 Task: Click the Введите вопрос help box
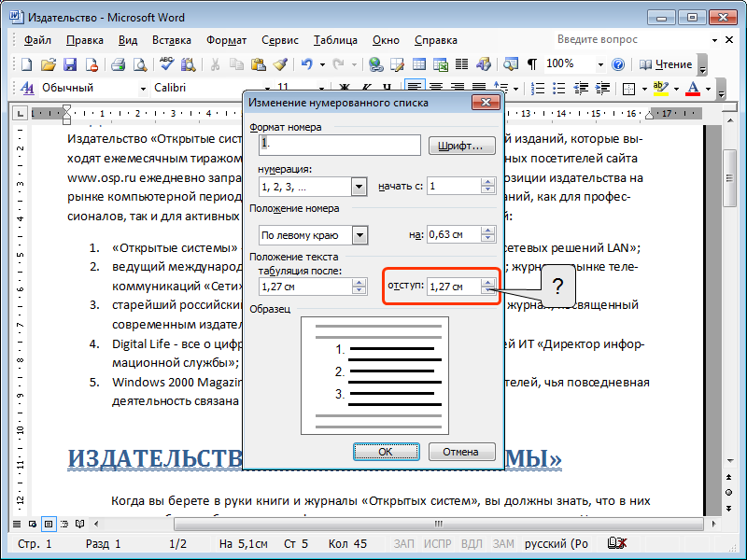632,39
